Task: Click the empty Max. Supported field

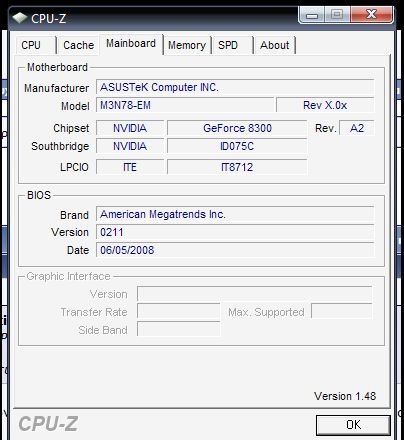Action: 341,312
